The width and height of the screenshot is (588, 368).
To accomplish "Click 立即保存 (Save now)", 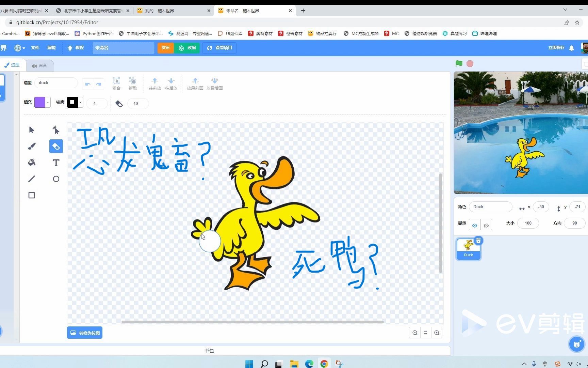I will click(556, 48).
